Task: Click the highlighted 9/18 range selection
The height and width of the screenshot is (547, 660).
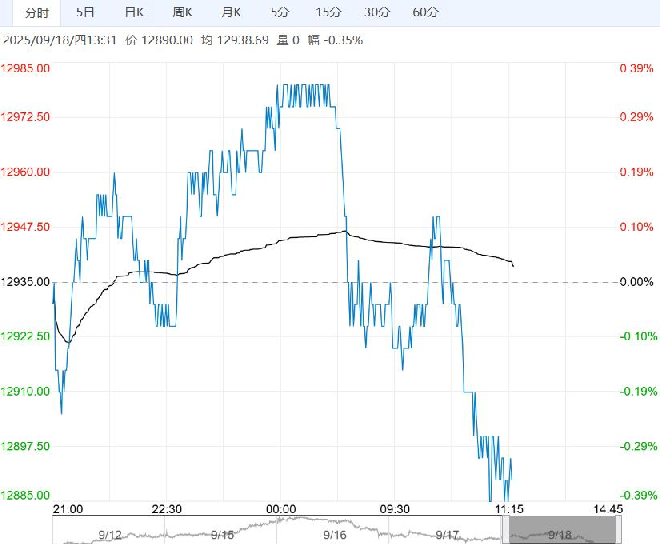Action: point(562,530)
